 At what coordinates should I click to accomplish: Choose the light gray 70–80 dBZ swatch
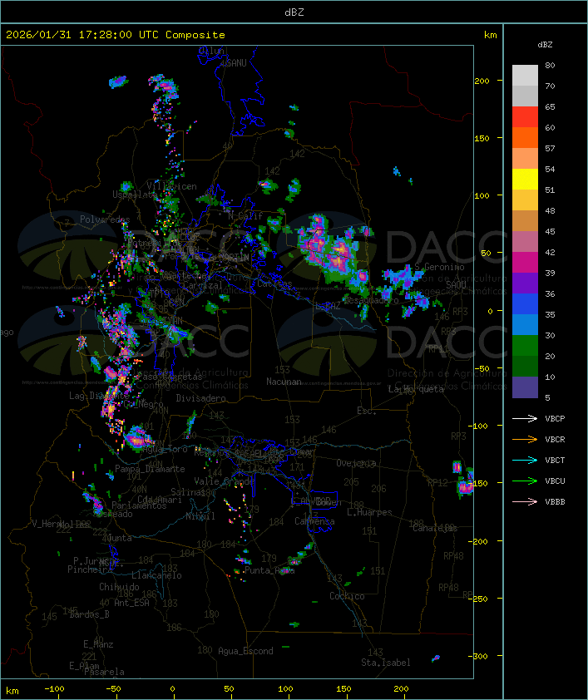(525, 76)
